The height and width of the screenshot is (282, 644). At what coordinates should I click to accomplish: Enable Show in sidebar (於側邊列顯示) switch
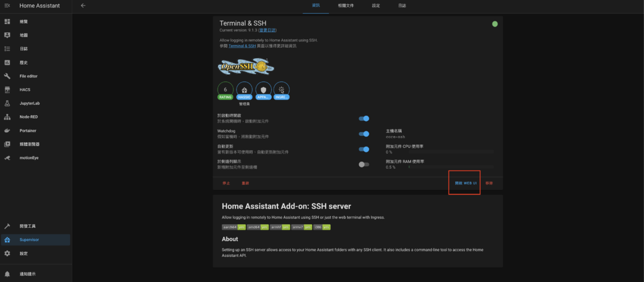364,164
